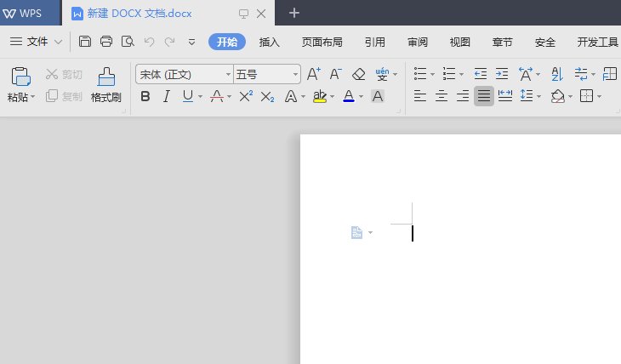Viewport: 621px width, 364px height.
Task: Switch to the 页面布局 tab
Action: coord(322,42)
